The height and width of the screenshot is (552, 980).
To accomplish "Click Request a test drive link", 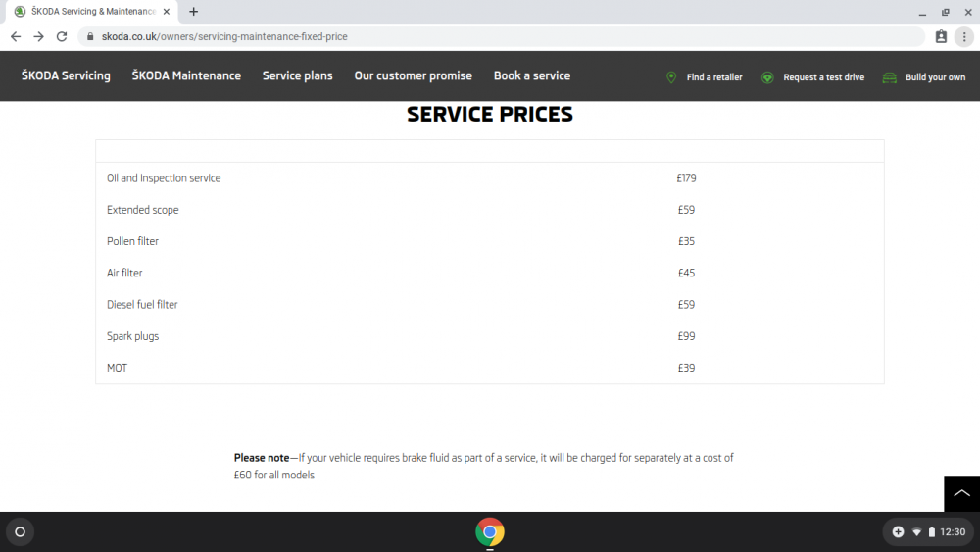I will (x=824, y=77).
